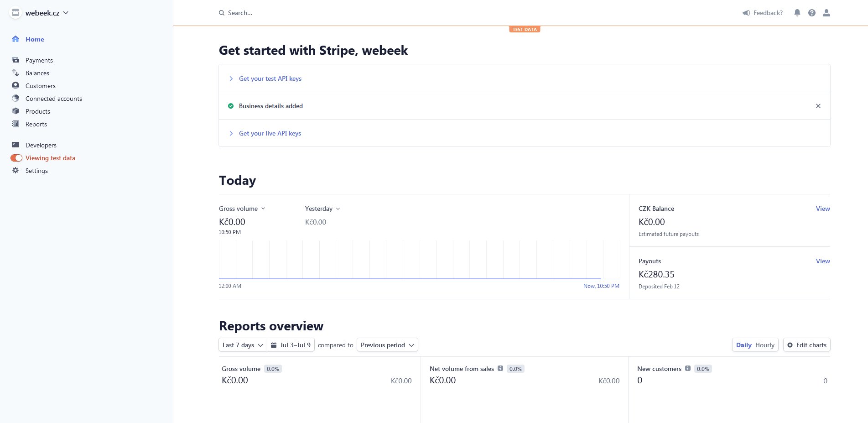Open Balances in sidebar menu
Screen dimensions: 868x423
pyautogui.click(x=37, y=73)
